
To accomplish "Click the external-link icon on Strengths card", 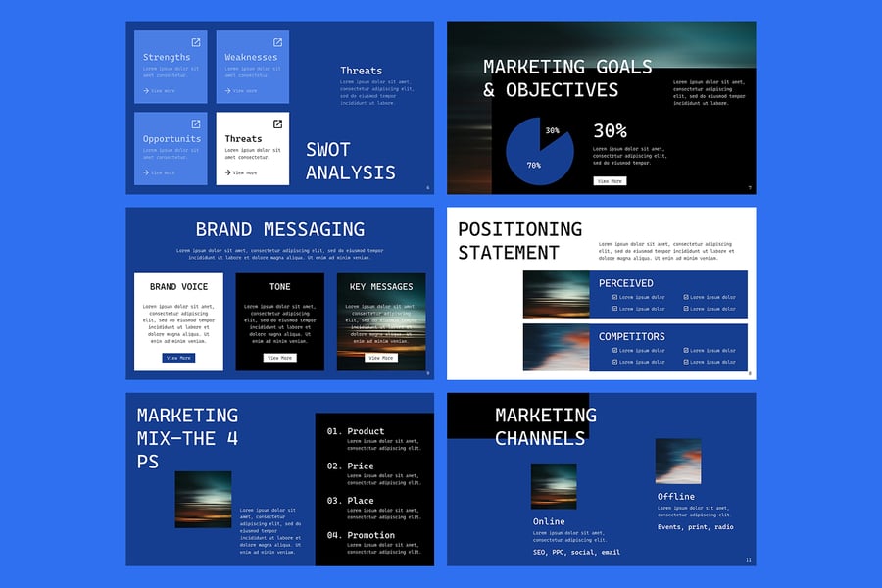I will 196,42.
